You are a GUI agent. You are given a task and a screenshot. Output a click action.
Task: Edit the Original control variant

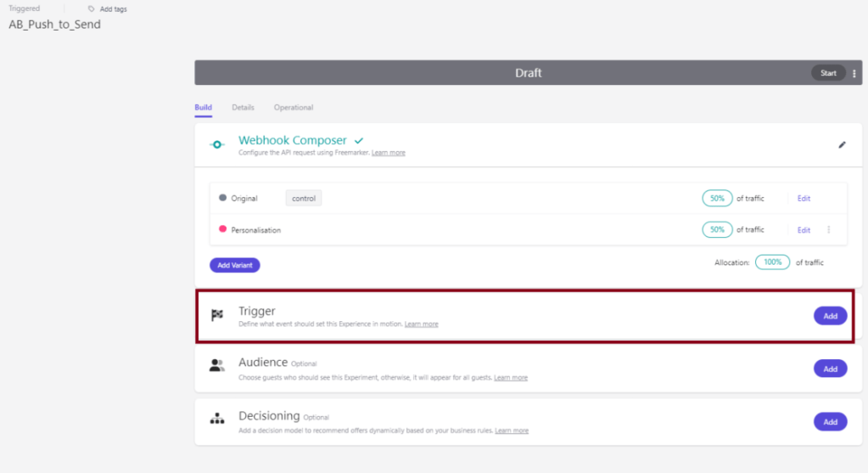click(804, 199)
